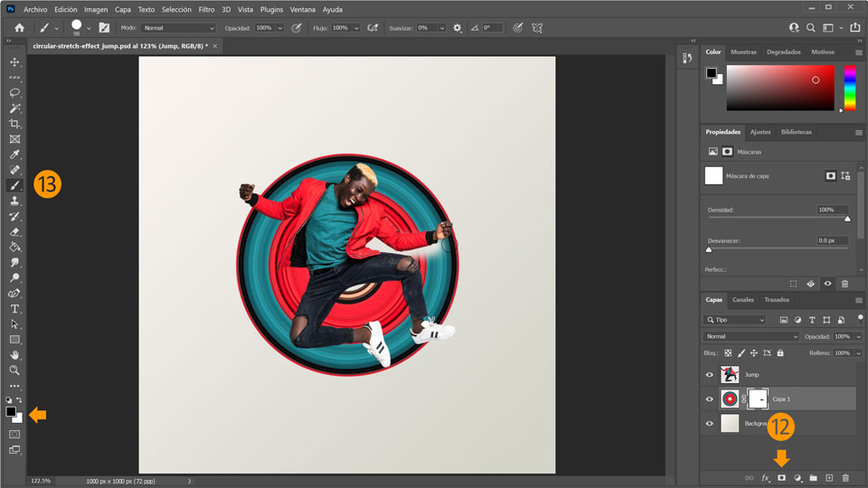The image size is (868, 488).
Task: Click the Densidad slider handle
Action: click(x=847, y=219)
